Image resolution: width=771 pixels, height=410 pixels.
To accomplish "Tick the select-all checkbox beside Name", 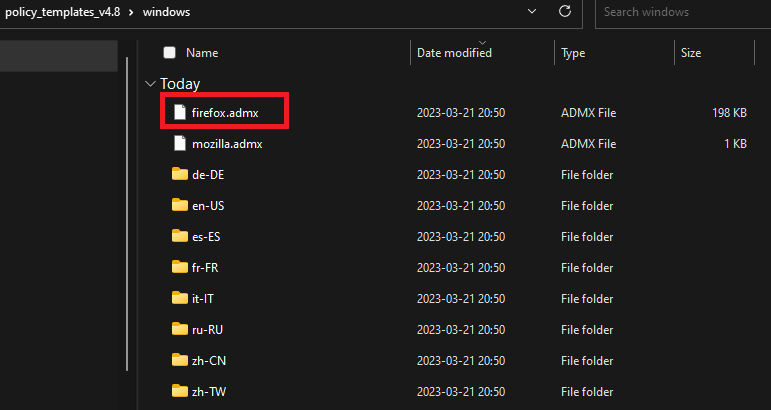I will [169, 53].
